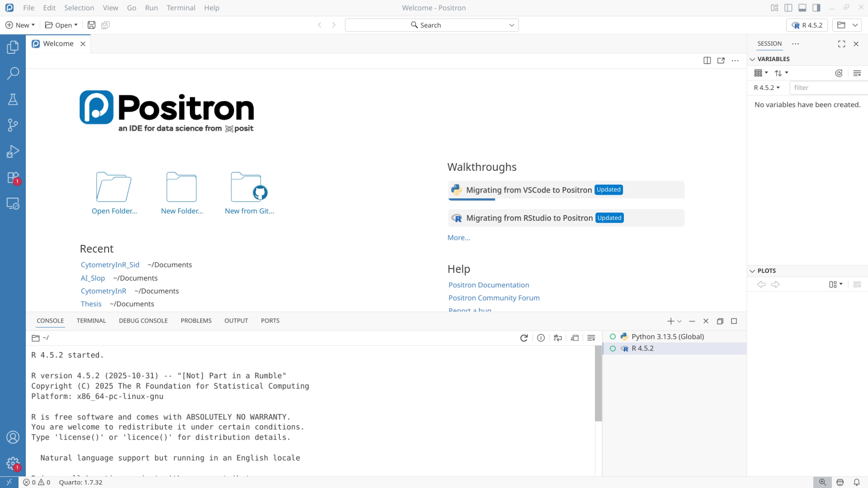
Task: Open the Testing flask icon
Action: point(13,99)
